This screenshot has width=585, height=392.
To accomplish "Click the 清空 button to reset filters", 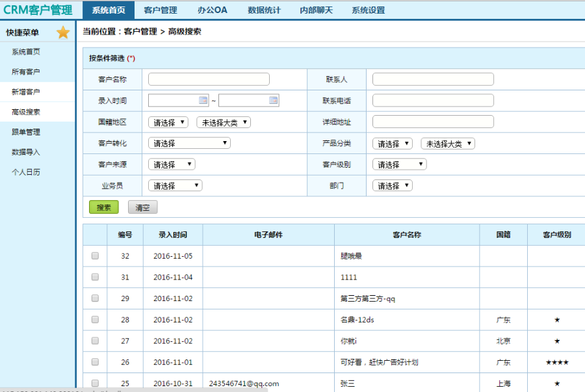I will [x=142, y=207].
